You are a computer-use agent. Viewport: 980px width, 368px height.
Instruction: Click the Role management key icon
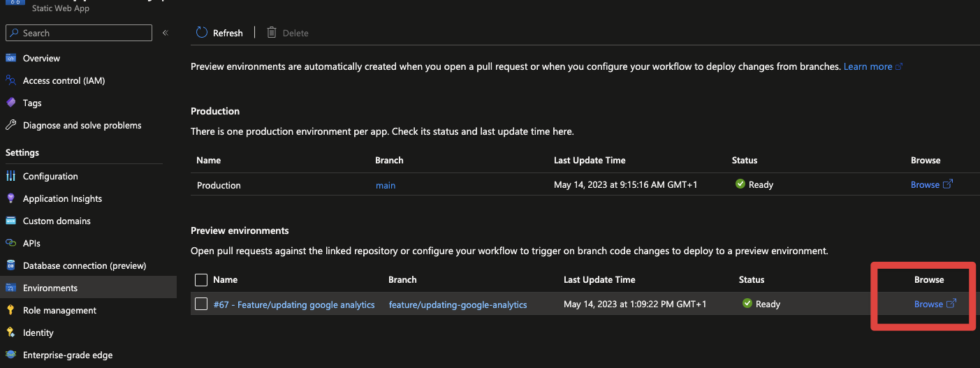(x=10, y=310)
